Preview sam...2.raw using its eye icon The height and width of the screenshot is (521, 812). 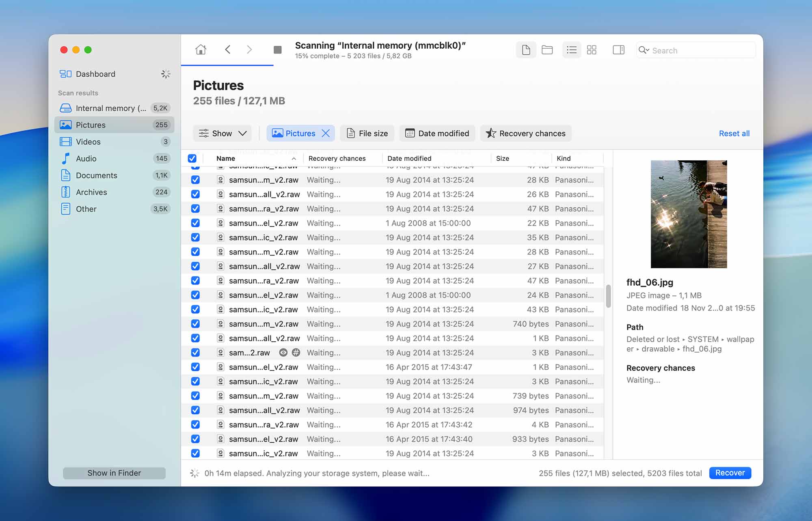coord(283,353)
